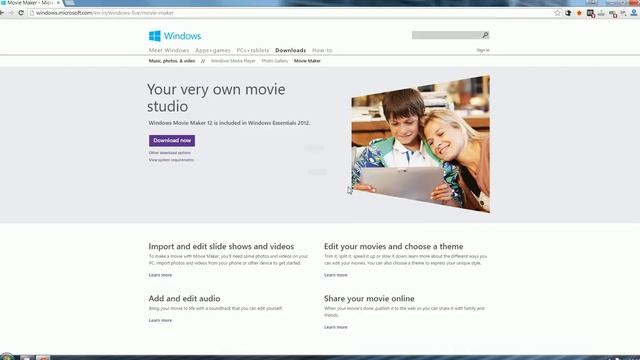Close the Movie Maker browser tab
Screen dimensions: 640x360
tap(58, 3)
